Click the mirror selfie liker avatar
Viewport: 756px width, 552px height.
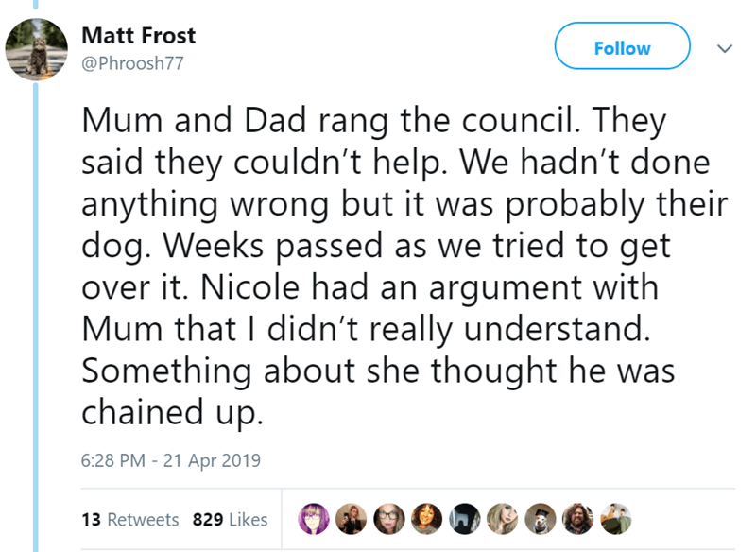349,518
